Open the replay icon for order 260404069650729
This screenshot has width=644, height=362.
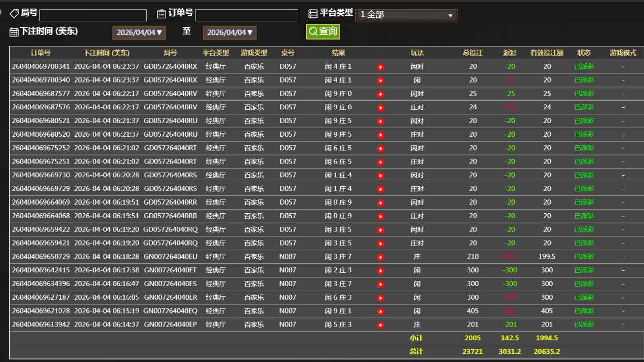[x=380, y=257]
